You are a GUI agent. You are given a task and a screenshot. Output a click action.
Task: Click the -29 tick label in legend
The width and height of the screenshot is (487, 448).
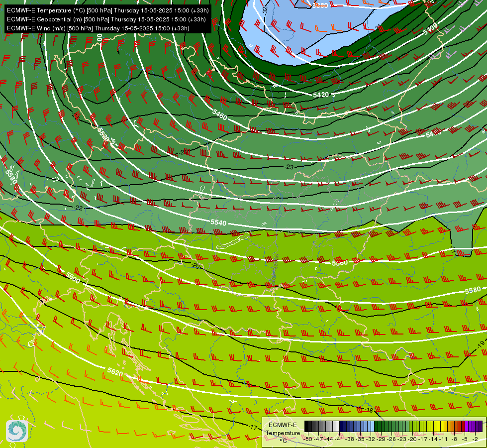[381, 439]
